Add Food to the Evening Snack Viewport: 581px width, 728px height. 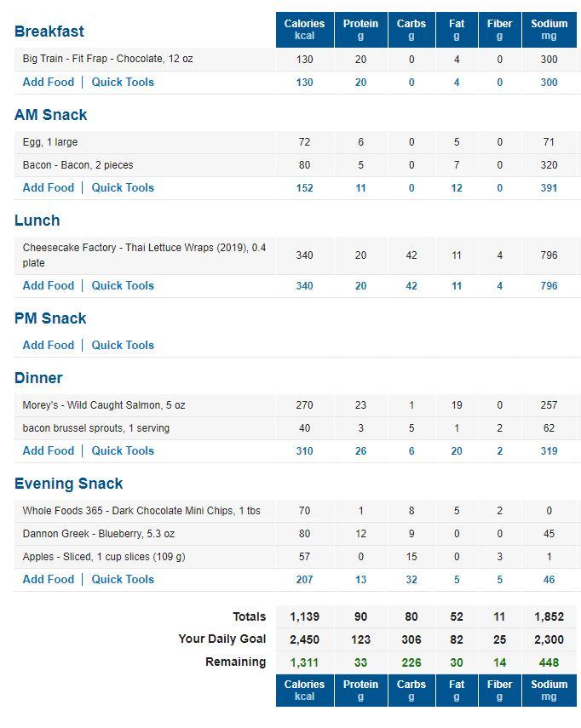[49, 580]
